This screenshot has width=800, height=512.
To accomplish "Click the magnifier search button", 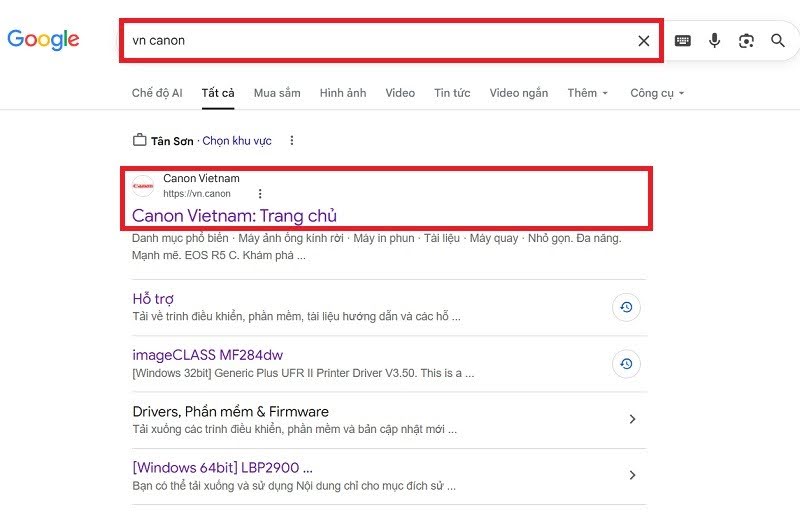I will click(x=778, y=41).
